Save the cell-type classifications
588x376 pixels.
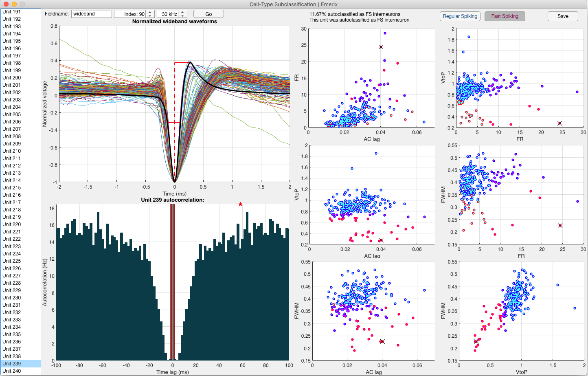coord(563,16)
